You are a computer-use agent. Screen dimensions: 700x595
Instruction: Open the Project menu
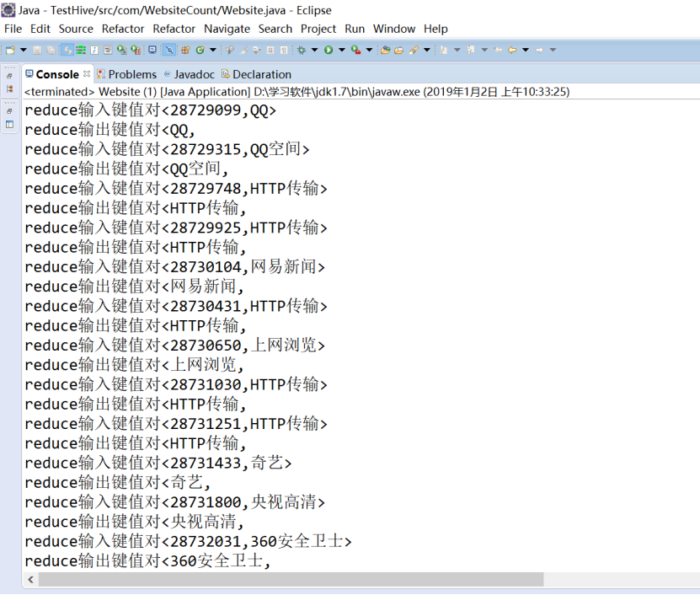pos(318,29)
